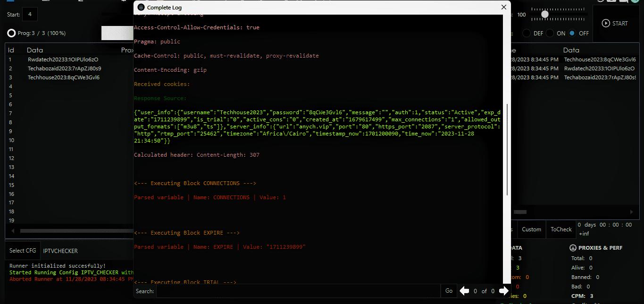Switch to the ToCheck tab

[560, 229]
